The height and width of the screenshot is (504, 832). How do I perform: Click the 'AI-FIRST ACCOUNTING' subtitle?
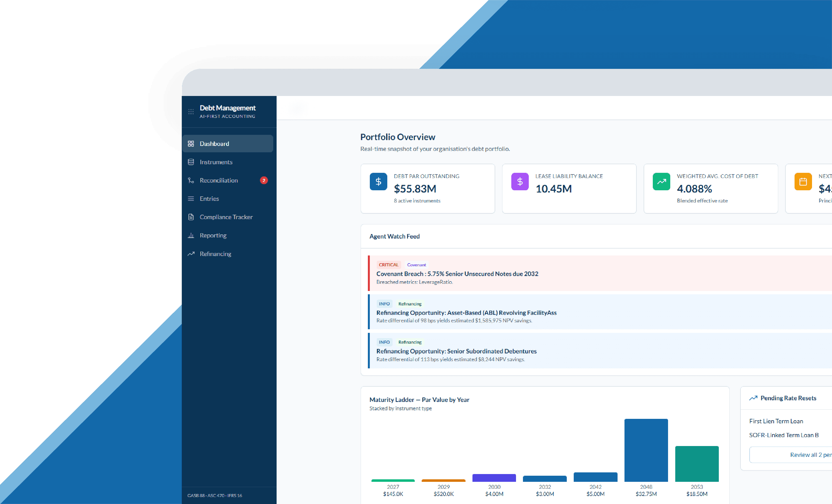[227, 116]
